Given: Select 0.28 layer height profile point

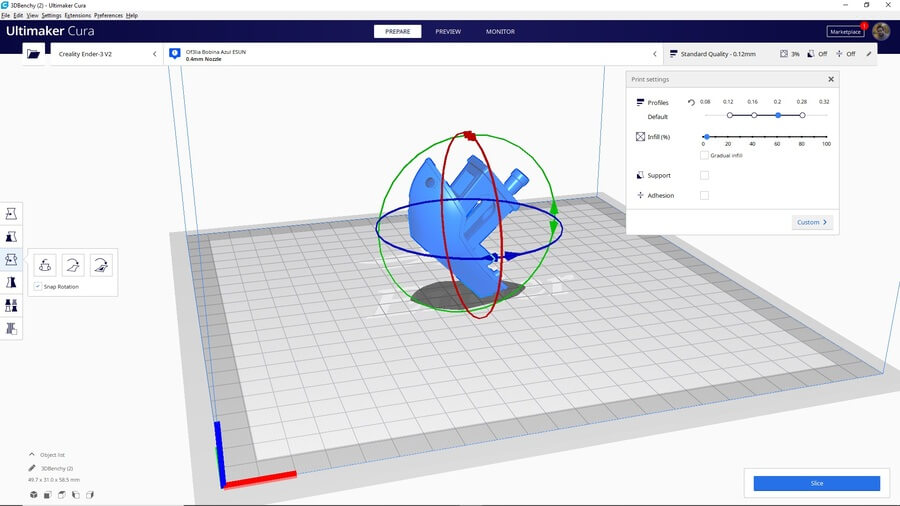Looking at the screenshot, I should 802,115.
